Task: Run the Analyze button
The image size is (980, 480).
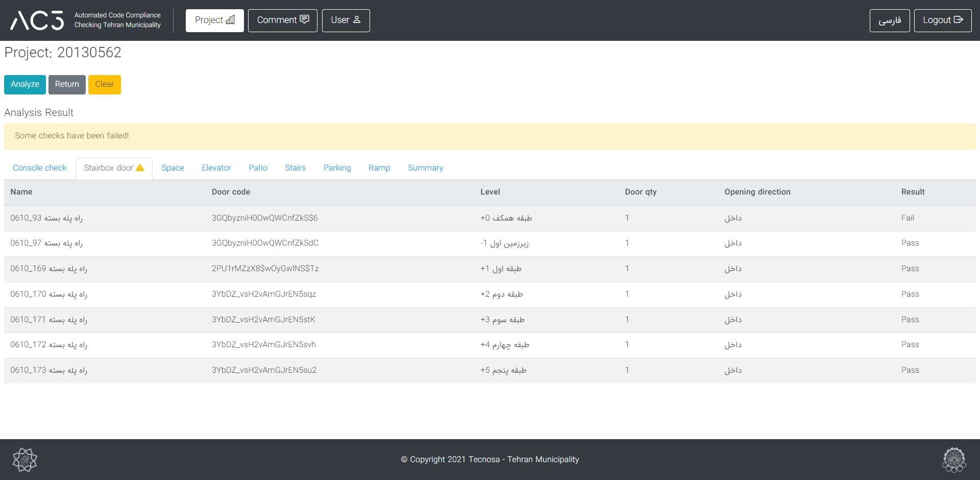Action: (x=25, y=84)
